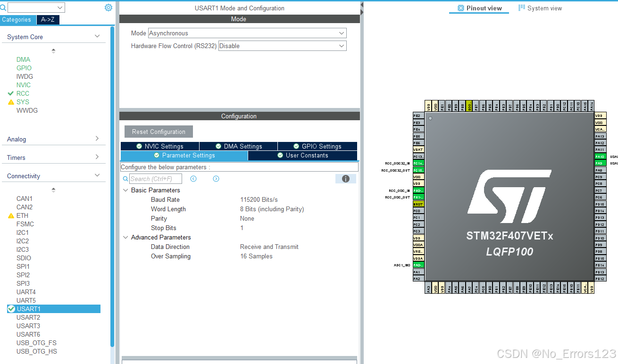Toggle the green check on GPIO Settings tab
Viewport: 618px width, 364px height.
[296, 146]
